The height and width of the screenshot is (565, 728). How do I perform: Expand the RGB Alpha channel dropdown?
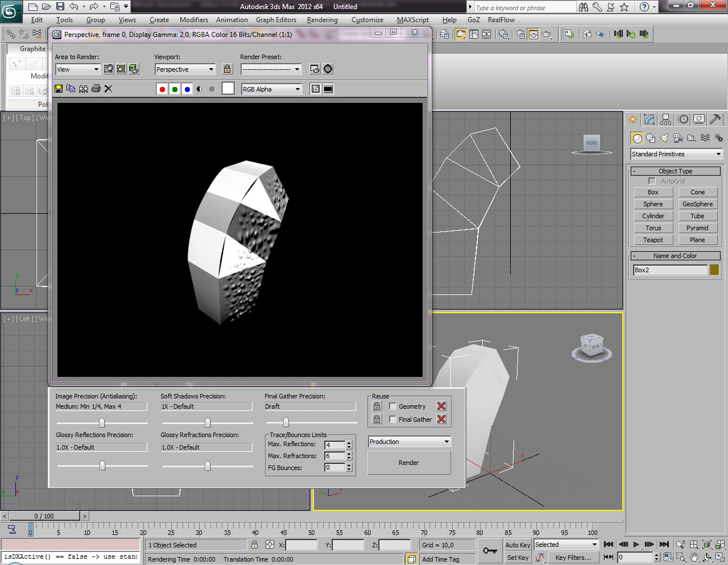click(271, 89)
